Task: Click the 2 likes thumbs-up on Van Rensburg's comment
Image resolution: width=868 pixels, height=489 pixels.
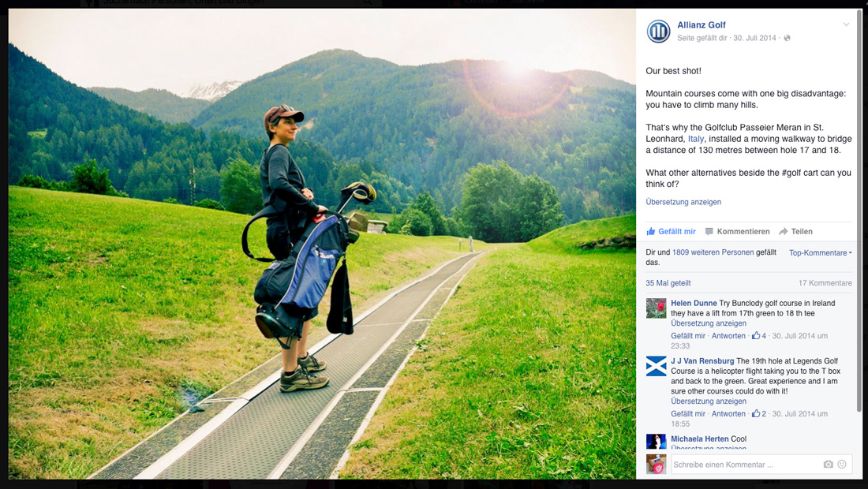Action: click(x=759, y=414)
